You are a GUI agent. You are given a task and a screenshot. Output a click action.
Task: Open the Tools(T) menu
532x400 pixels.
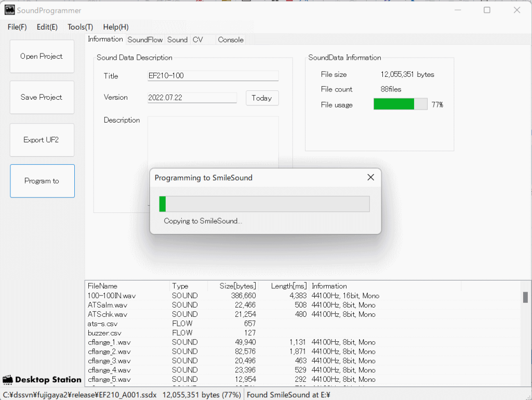click(80, 27)
